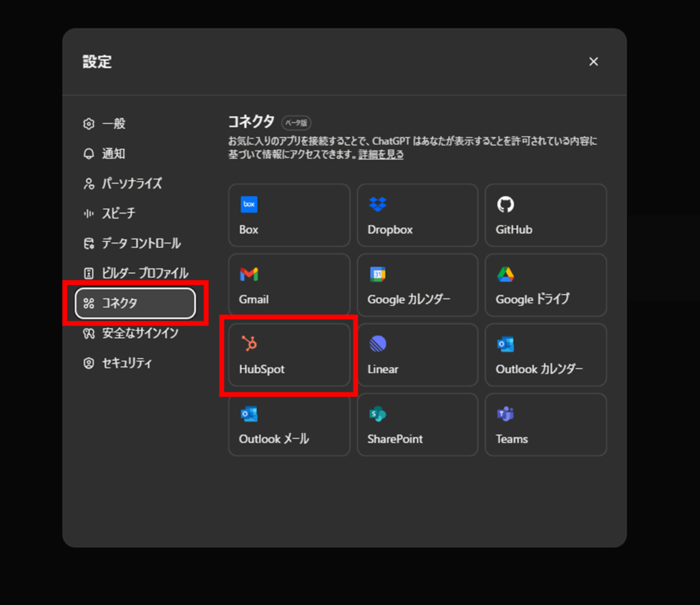
Task: Open the Teams connector card
Action: pos(546,425)
